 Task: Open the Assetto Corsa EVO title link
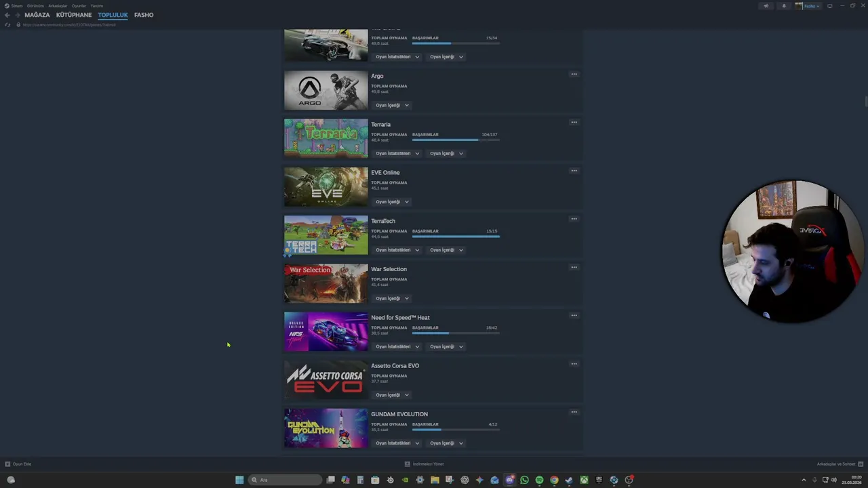coord(395,366)
